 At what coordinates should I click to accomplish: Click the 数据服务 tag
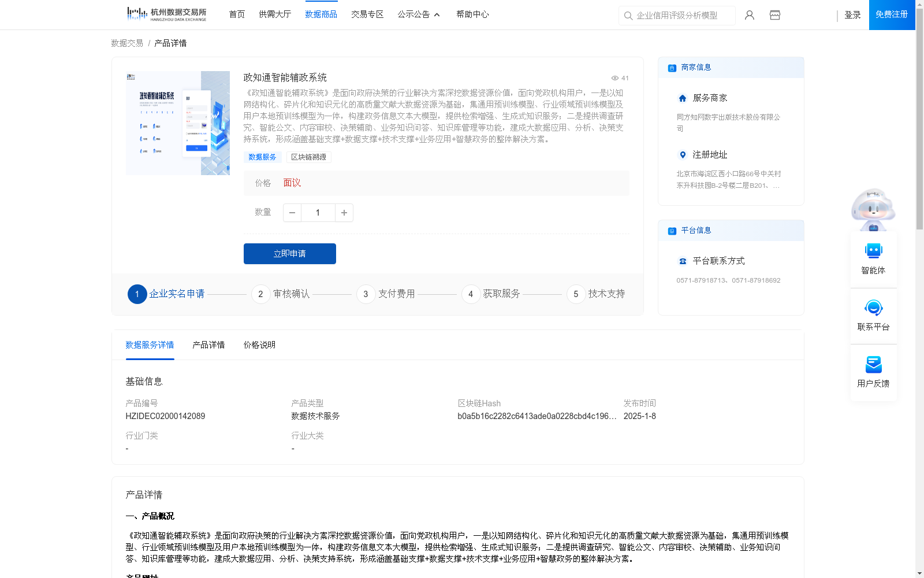(x=262, y=157)
